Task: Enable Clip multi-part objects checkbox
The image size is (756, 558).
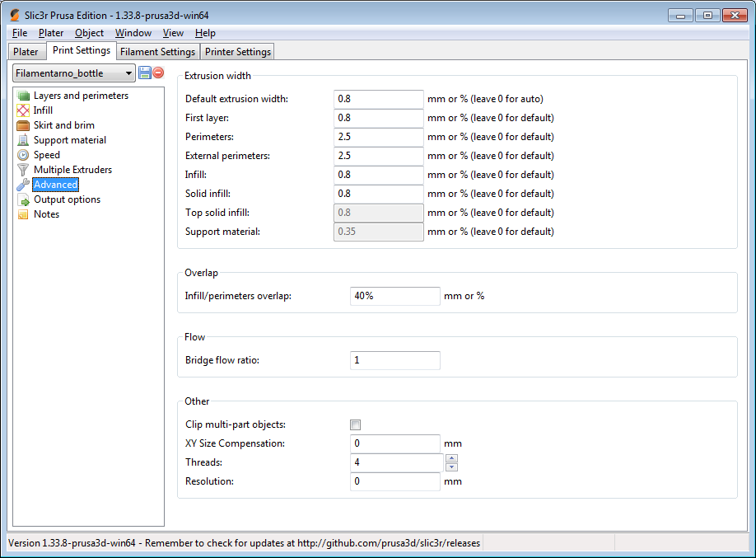Action: tap(355, 424)
